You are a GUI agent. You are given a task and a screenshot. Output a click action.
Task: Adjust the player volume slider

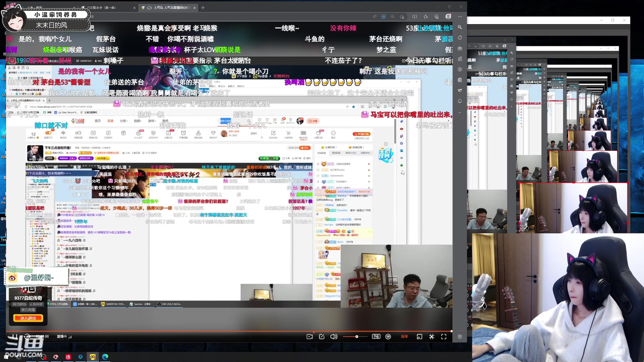pyautogui.click(x=355, y=337)
